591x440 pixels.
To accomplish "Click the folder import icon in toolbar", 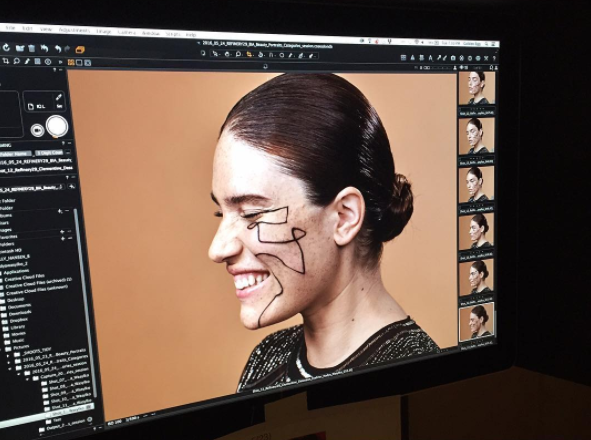I will [x=20, y=48].
